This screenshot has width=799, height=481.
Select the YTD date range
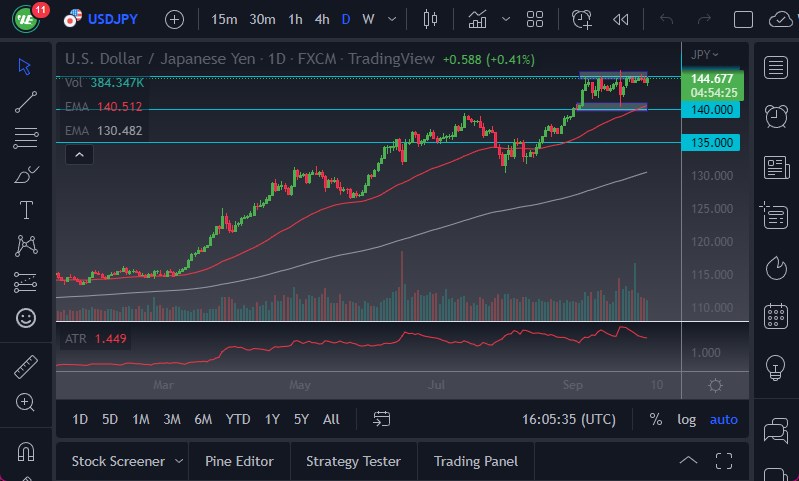pos(238,419)
